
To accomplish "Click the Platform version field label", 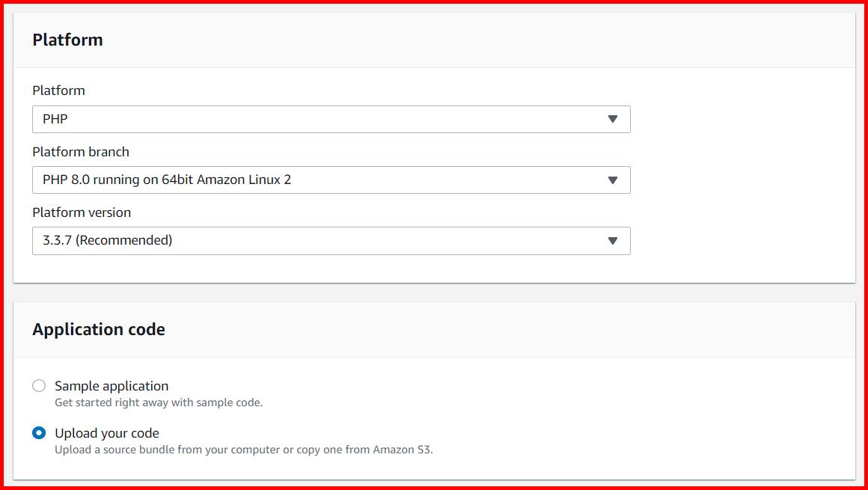I will click(x=82, y=212).
